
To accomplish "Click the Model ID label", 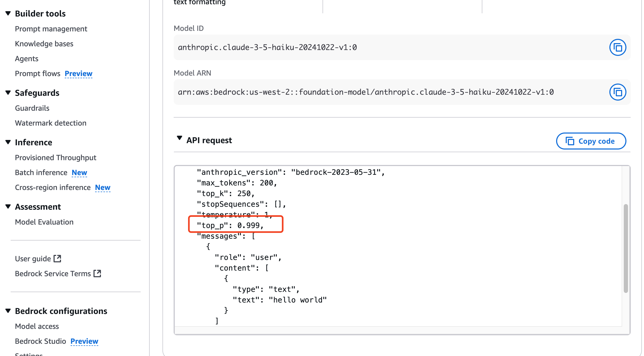I will [189, 28].
